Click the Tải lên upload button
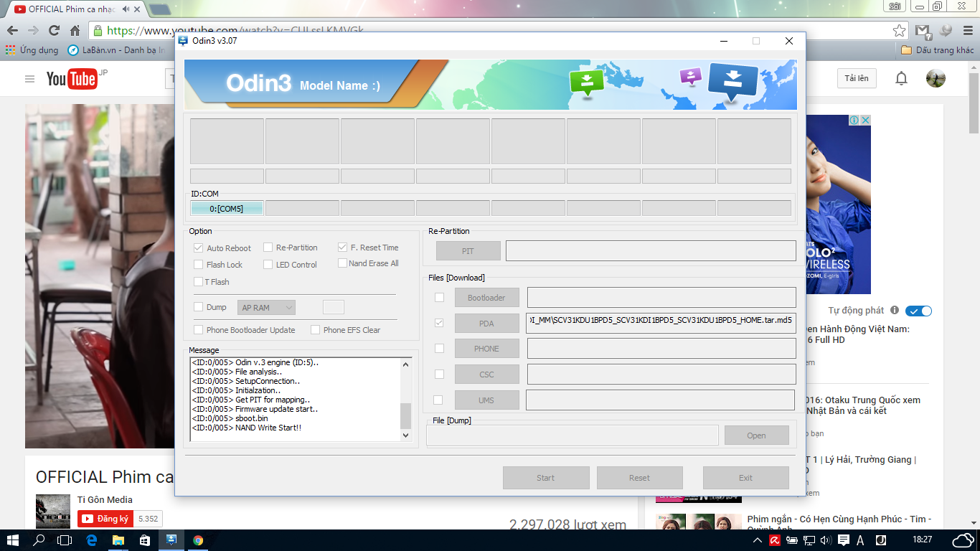Screen dimensions: 980x551 point(857,78)
